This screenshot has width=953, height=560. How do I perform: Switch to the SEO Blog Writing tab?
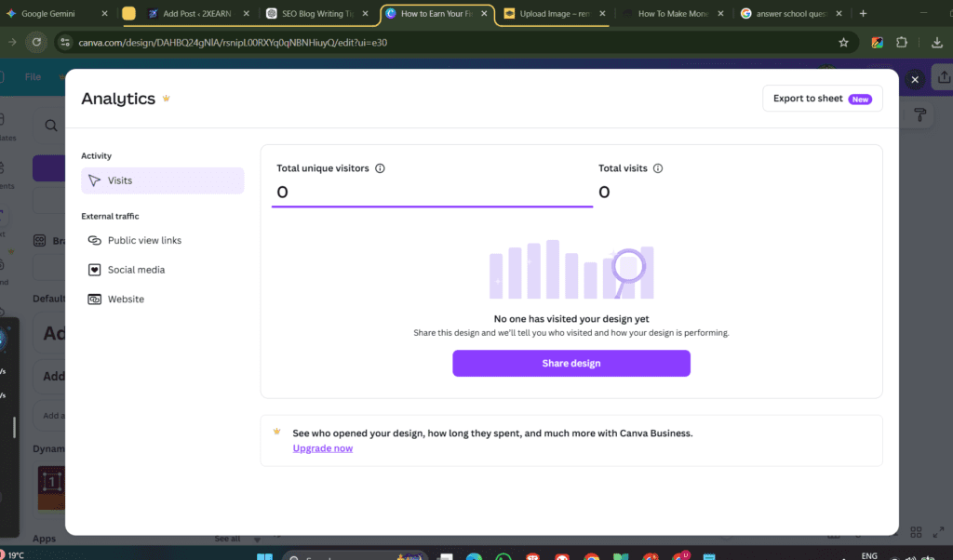point(316,14)
